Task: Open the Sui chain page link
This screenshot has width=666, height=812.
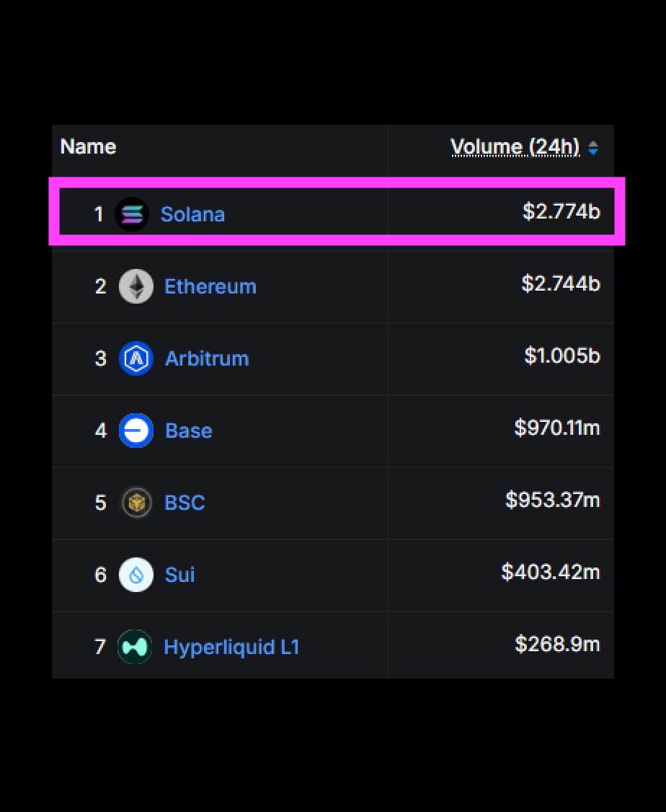Action: pyautogui.click(x=179, y=575)
